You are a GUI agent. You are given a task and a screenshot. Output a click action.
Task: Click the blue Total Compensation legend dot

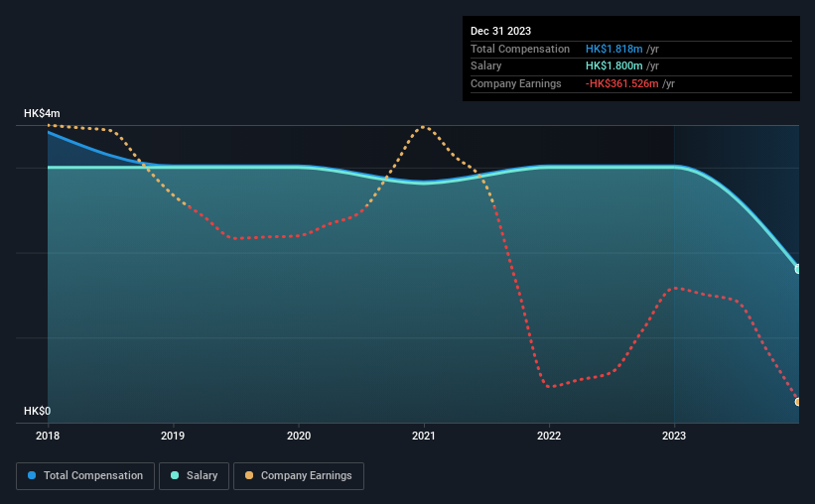point(32,475)
